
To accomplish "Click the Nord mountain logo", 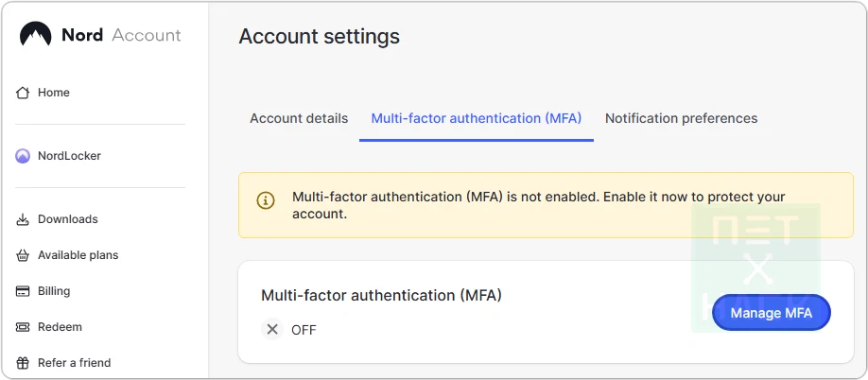I will tap(36, 36).
